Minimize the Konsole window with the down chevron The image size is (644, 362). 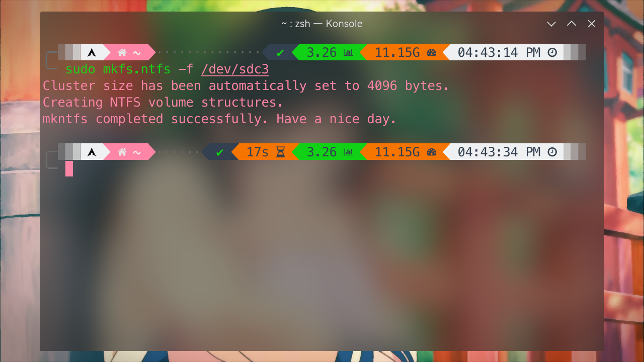(x=551, y=24)
